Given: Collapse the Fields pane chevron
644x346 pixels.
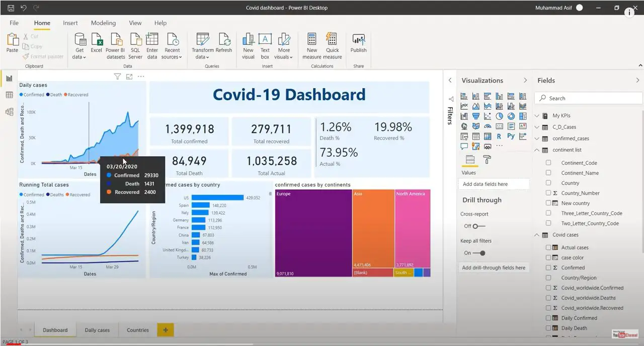Looking at the screenshot, I should (637, 80).
